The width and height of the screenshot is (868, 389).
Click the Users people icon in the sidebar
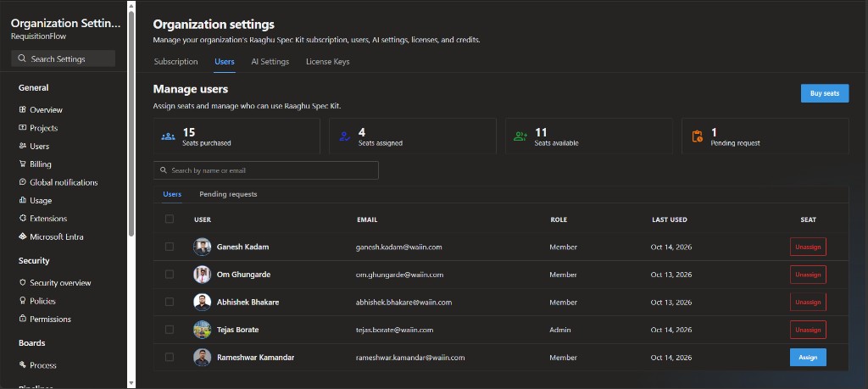pyautogui.click(x=23, y=146)
